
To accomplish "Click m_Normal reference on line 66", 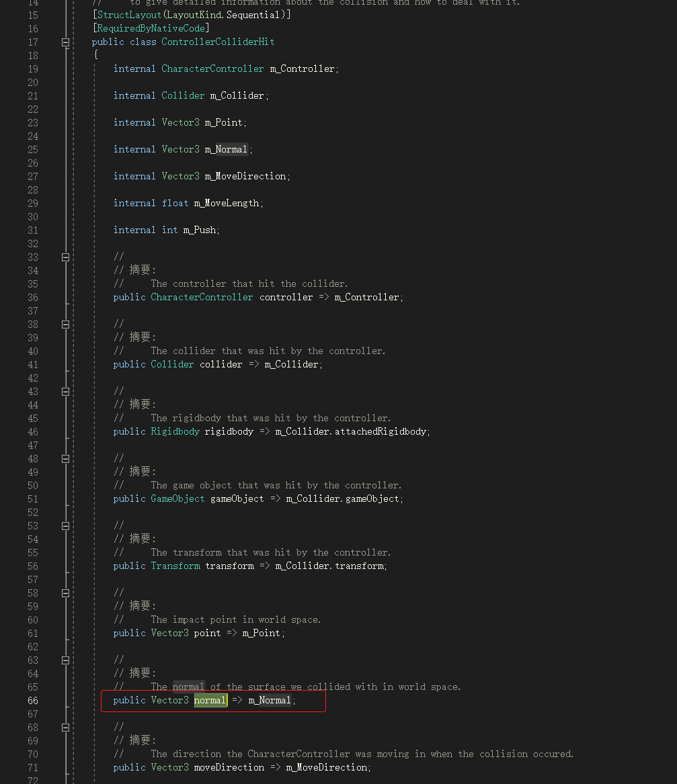I will click(x=270, y=701).
